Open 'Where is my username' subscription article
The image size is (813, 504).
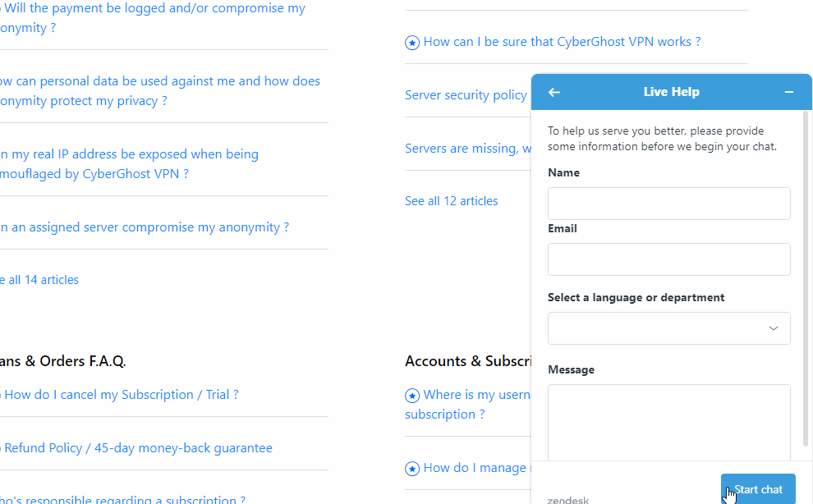click(468, 405)
